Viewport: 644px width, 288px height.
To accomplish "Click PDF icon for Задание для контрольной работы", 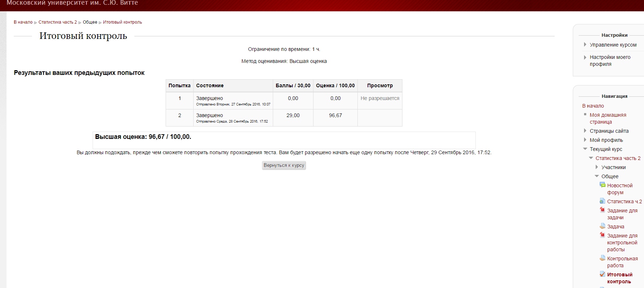I will (x=603, y=235).
